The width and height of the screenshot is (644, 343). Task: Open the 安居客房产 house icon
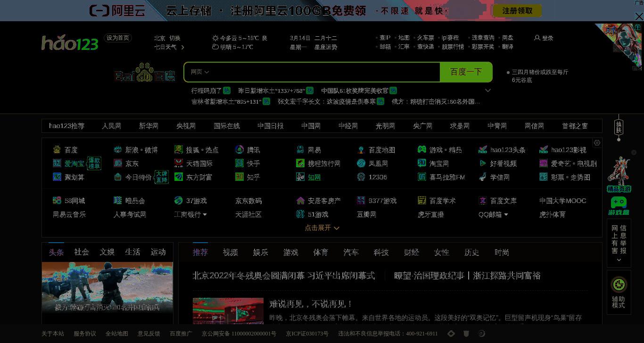(x=300, y=201)
